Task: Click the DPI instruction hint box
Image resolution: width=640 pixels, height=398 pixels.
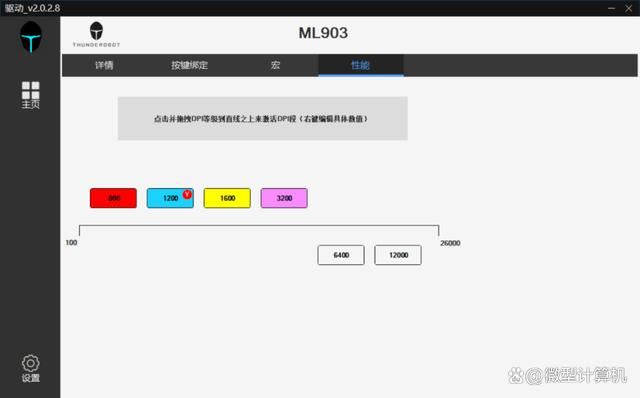Action: (x=263, y=119)
